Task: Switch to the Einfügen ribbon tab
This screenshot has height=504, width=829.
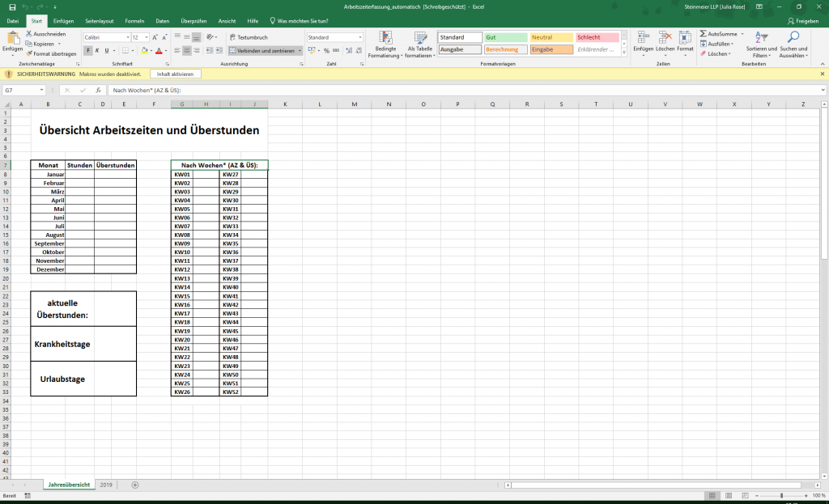Action: (63, 21)
